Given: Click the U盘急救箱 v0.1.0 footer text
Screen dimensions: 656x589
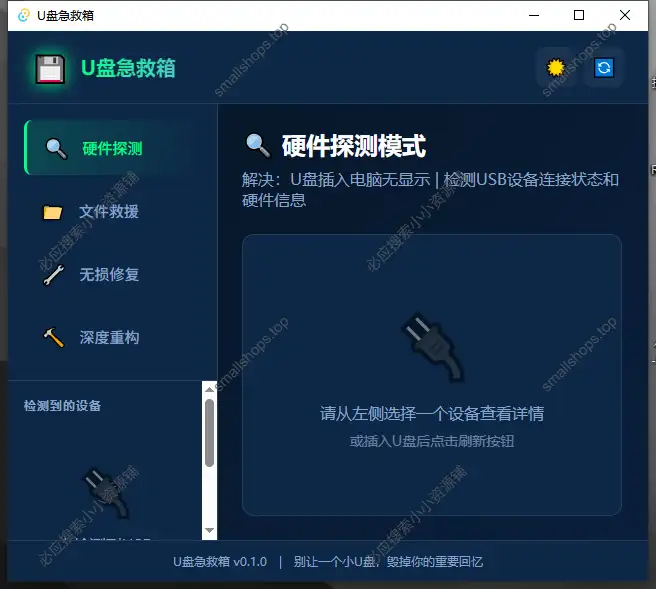Looking at the screenshot, I should click(x=220, y=561).
